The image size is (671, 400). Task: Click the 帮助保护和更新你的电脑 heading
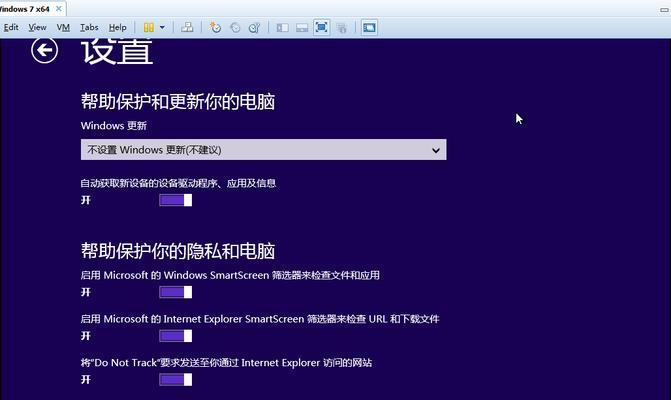(178, 102)
